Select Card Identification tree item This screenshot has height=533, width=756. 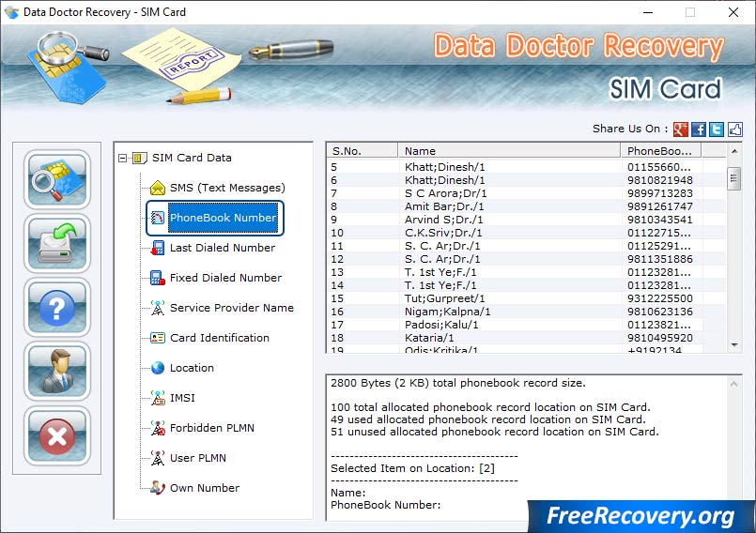click(x=220, y=338)
